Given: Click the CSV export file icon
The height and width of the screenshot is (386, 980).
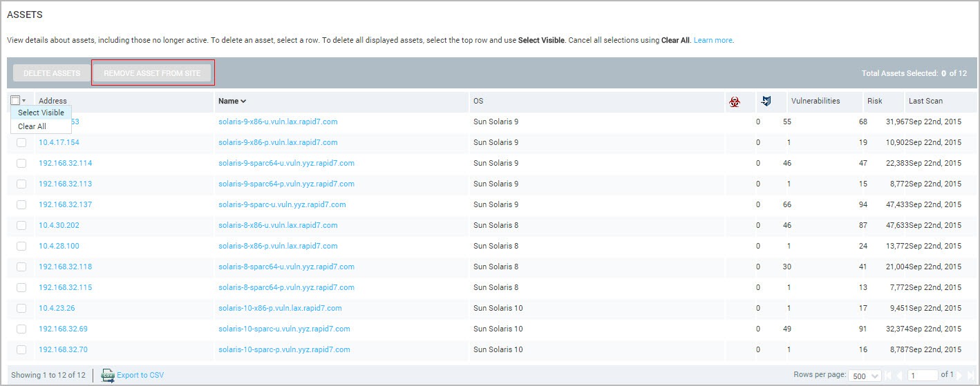Looking at the screenshot, I should click(x=108, y=375).
